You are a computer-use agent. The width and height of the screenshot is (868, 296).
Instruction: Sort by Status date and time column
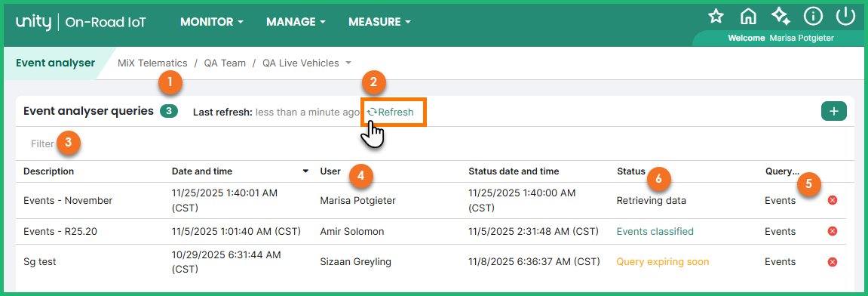point(514,171)
